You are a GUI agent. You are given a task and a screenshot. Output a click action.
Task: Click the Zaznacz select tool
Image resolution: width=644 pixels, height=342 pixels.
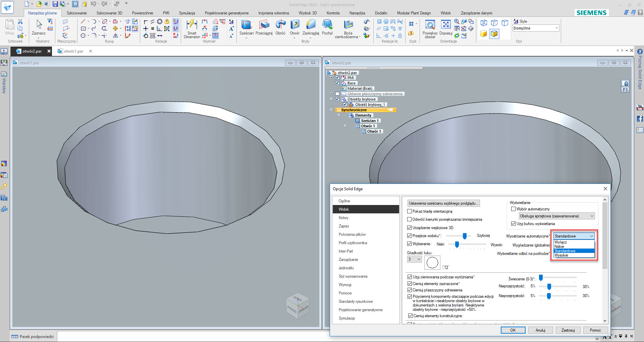39,27
